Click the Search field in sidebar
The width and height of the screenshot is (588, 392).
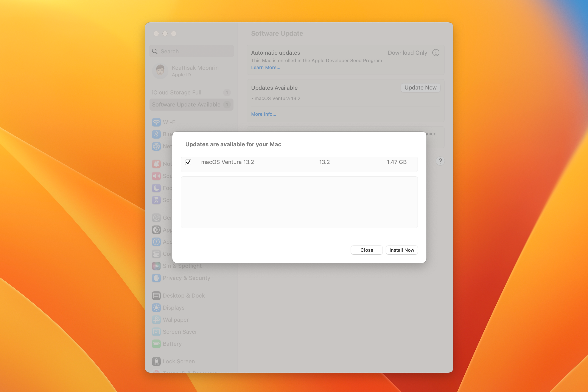pyautogui.click(x=195, y=51)
